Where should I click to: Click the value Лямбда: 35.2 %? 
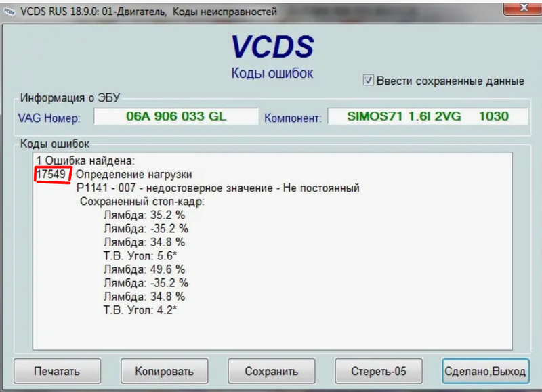(x=144, y=215)
